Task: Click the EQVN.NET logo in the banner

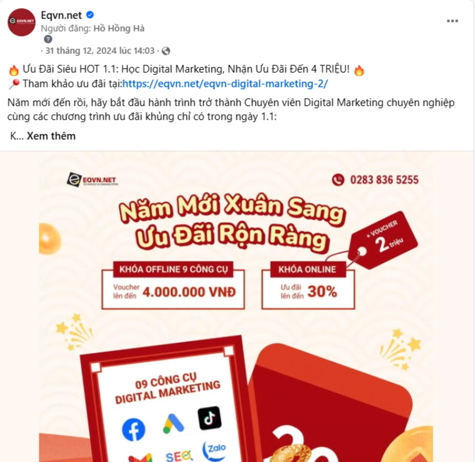Action: [x=92, y=180]
